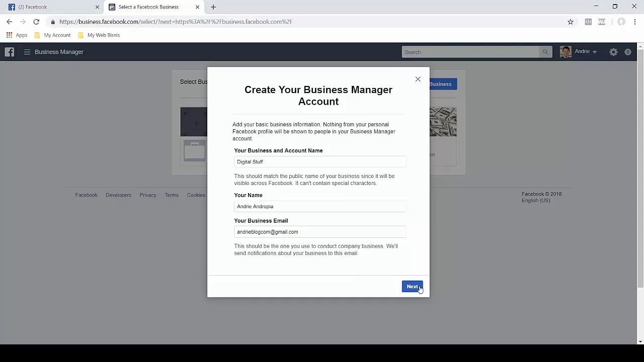Click the 'Business Manager' header title
Image resolution: width=644 pixels, height=362 pixels.
[x=59, y=52]
